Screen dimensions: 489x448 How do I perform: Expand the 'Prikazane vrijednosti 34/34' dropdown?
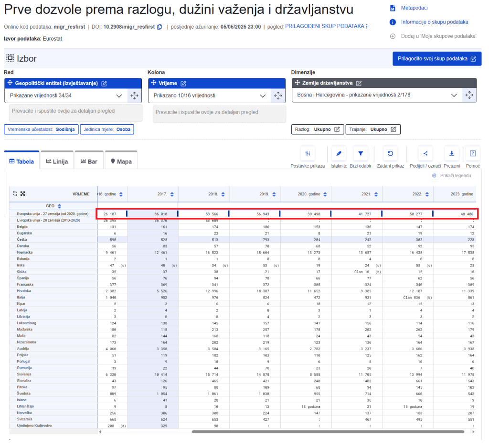pyautogui.click(x=119, y=96)
